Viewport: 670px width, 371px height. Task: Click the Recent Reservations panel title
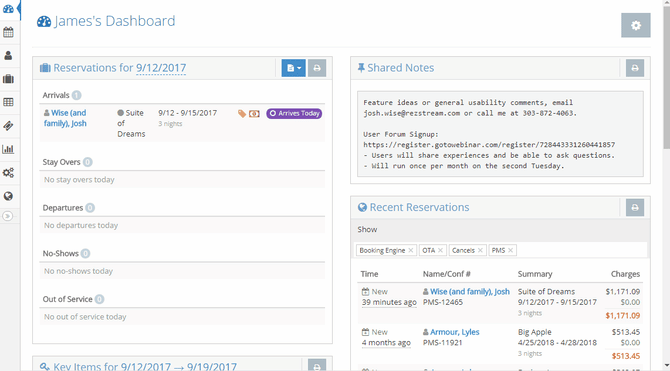click(x=419, y=207)
